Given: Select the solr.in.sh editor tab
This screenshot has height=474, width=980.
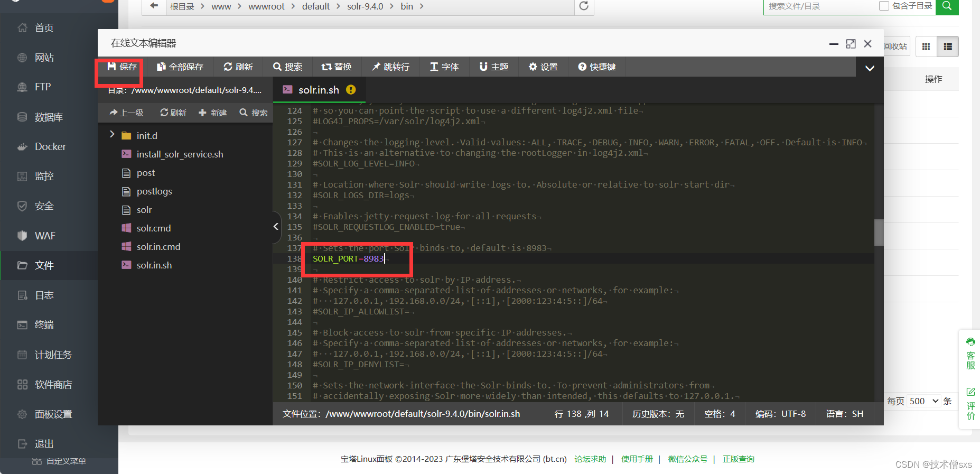Looking at the screenshot, I should coord(319,90).
